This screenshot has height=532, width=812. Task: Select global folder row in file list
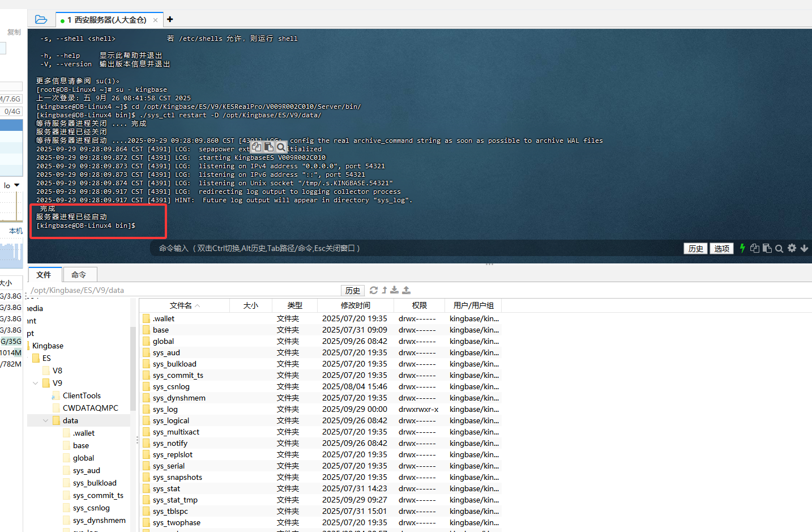[320, 341]
